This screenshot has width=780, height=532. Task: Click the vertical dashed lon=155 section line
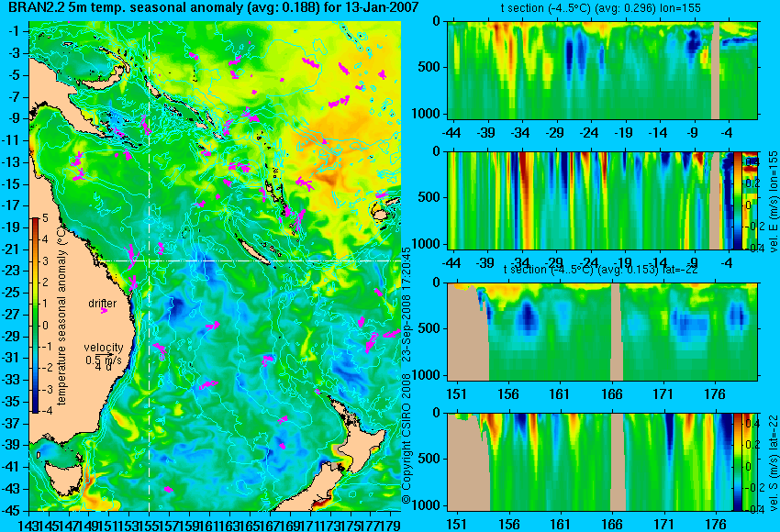click(150, 266)
